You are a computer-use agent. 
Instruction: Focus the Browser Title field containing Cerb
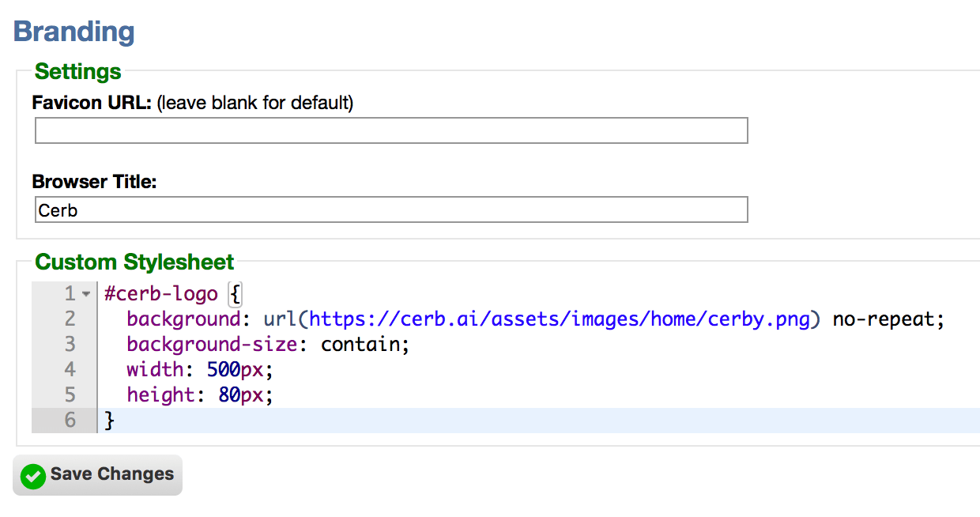click(x=391, y=210)
